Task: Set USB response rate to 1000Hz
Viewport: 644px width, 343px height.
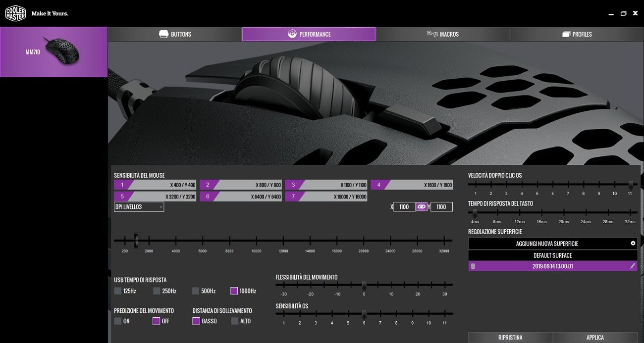Action: 234,291
